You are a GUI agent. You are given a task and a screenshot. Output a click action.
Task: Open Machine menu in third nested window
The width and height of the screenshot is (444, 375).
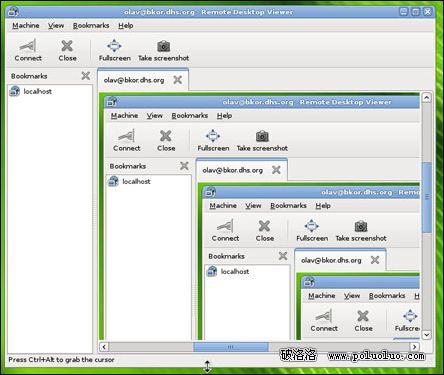click(x=223, y=205)
